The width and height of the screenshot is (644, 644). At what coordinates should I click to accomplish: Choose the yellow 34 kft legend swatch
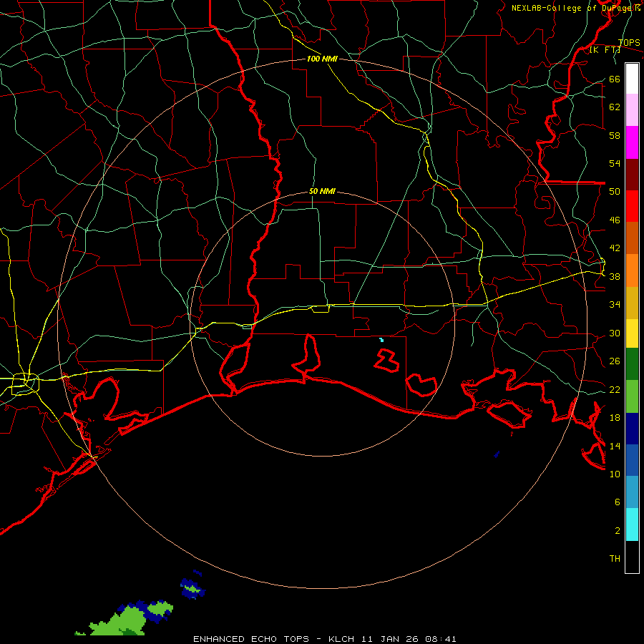pyautogui.click(x=632, y=333)
